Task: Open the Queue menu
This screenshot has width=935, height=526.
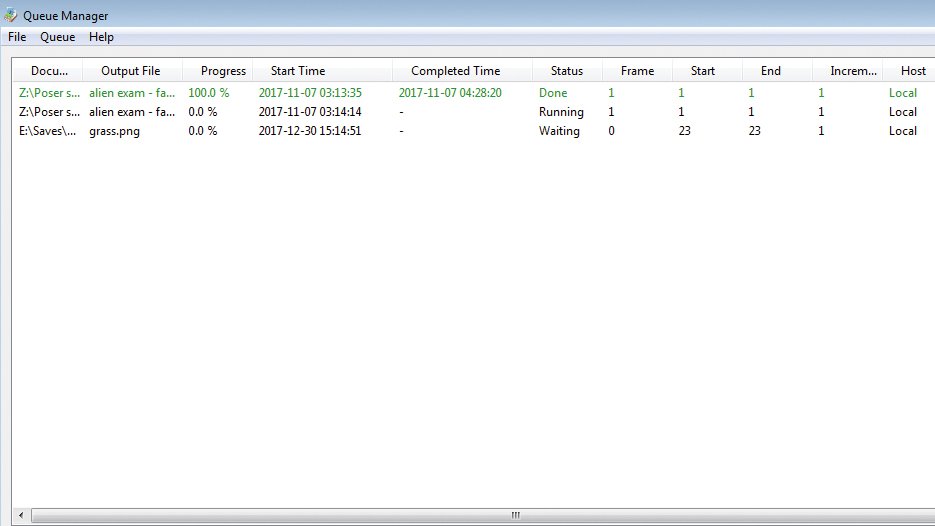Action: click(x=58, y=37)
